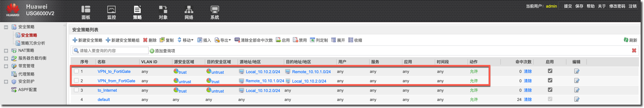Tick the selection checkbox for policy 3

click(76, 90)
